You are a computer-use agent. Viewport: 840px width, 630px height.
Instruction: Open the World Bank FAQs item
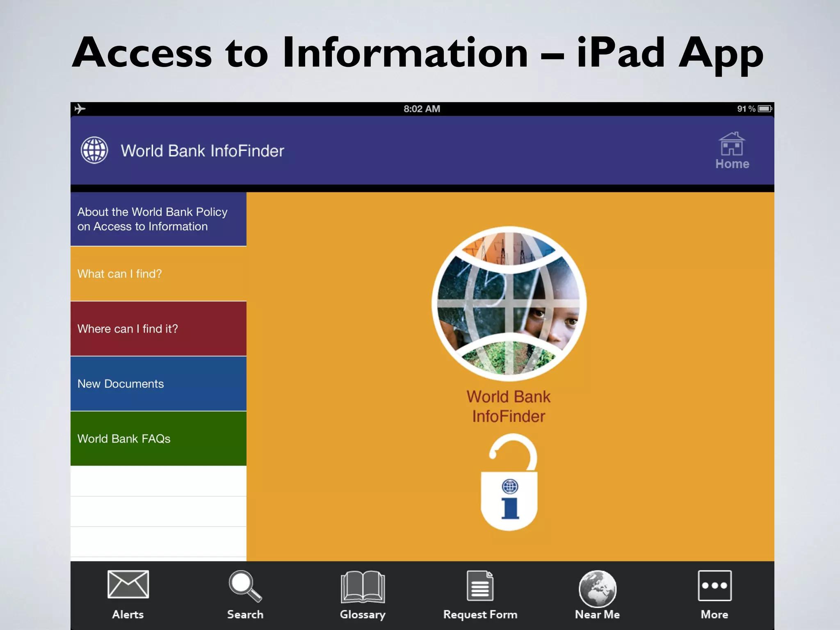(158, 438)
